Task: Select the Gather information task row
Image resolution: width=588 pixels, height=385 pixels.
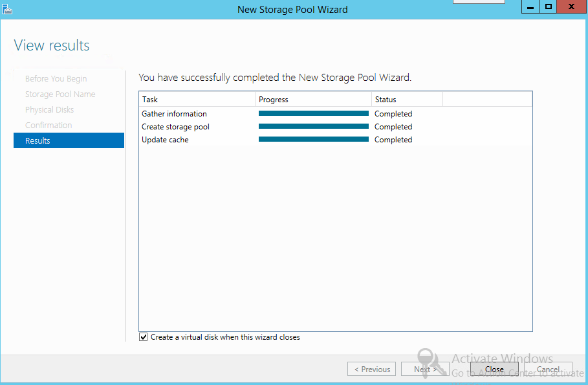Action: tap(174, 113)
